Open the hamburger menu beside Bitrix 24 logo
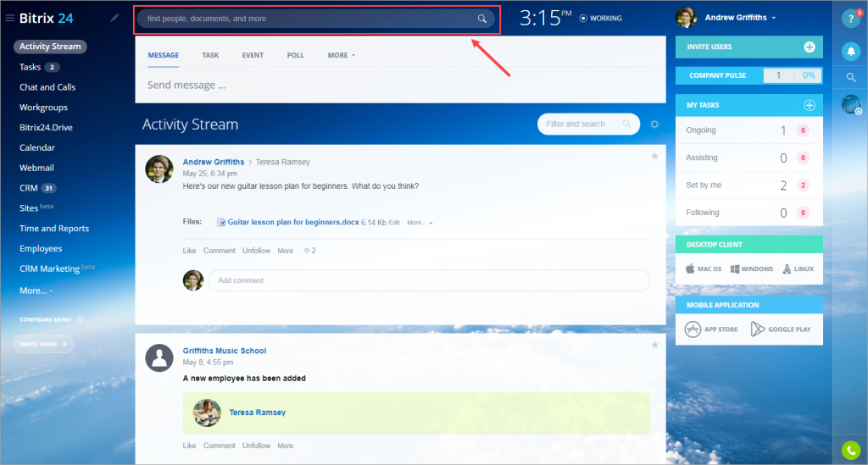Screen dimensions: 868x465 (x=9, y=19)
